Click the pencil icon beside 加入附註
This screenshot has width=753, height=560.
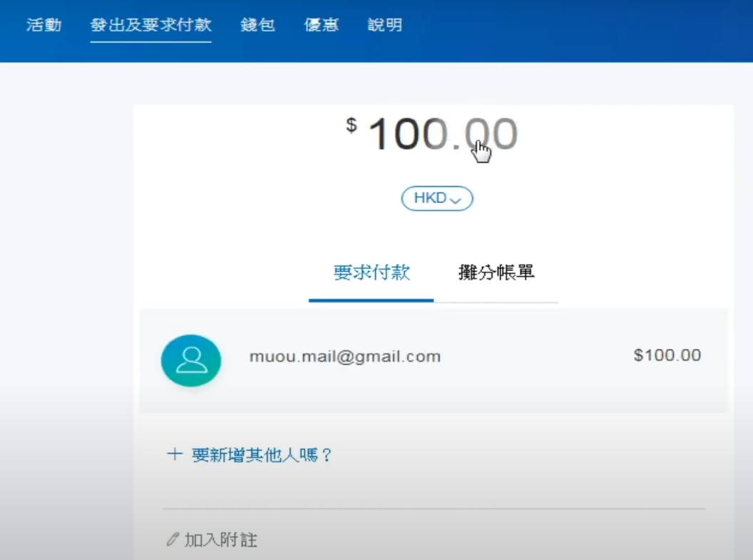click(x=172, y=540)
